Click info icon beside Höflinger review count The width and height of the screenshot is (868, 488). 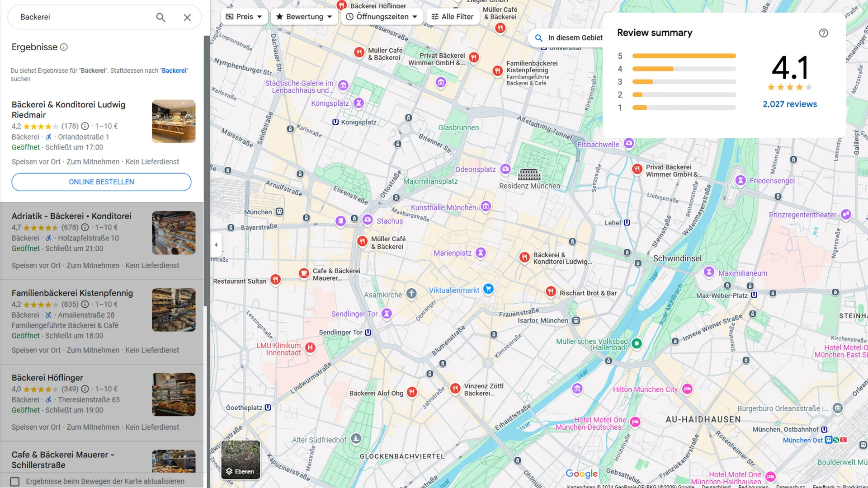pos(85,389)
